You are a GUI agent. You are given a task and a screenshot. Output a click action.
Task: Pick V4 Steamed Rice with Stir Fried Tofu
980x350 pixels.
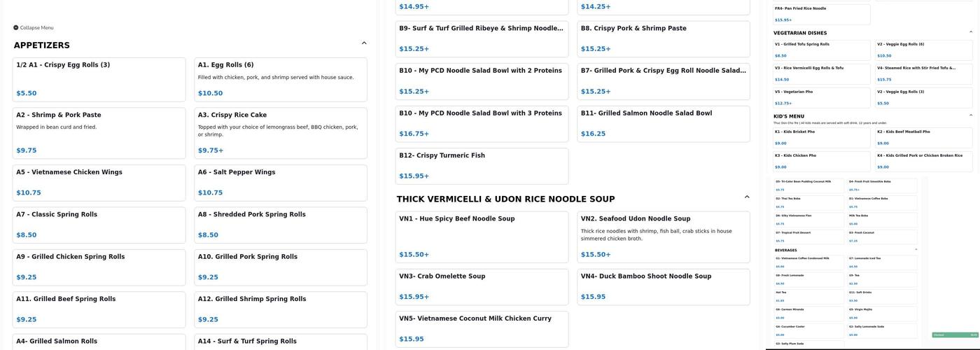[x=924, y=73]
